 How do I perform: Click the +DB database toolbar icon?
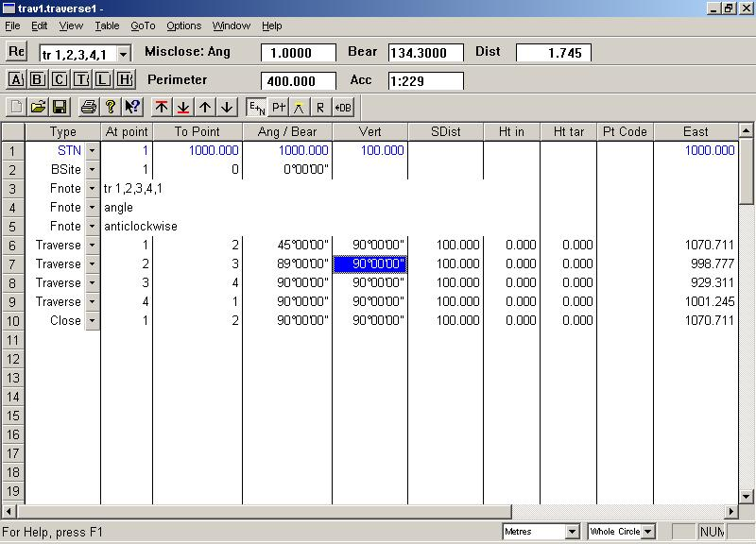(x=342, y=108)
